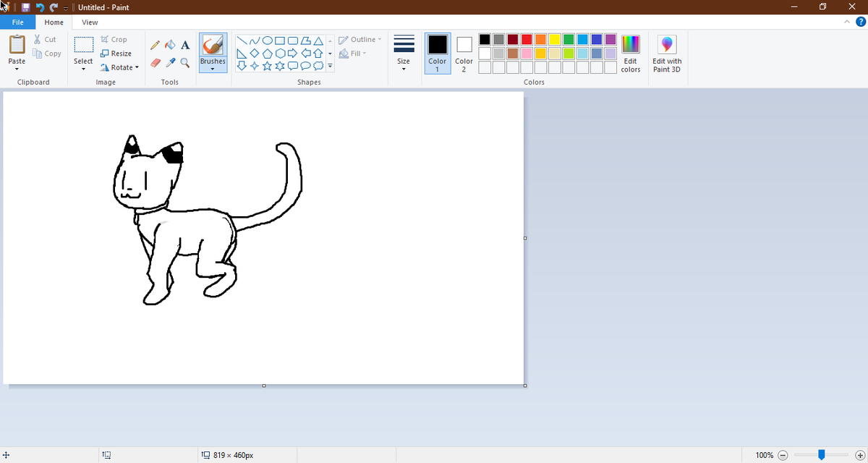Select Color 2 as the active color
Viewport: 868px width, 463px height.
pyautogui.click(x=464, y=54)
